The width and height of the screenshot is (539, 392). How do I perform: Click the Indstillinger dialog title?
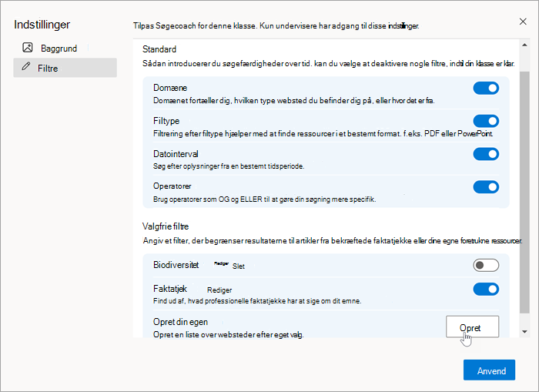[42, 25]
